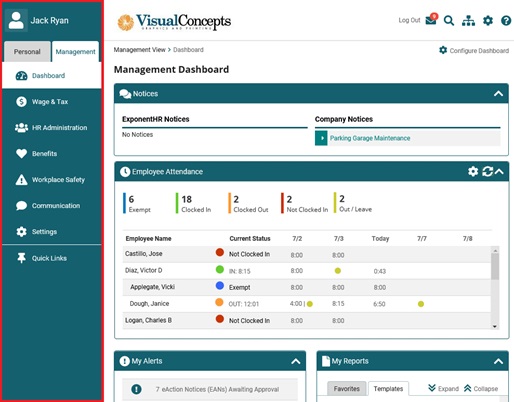The width and height of the screenshot is (514, 402).
Task: Open the top-right settings gear icon
Action: point(488,21)
